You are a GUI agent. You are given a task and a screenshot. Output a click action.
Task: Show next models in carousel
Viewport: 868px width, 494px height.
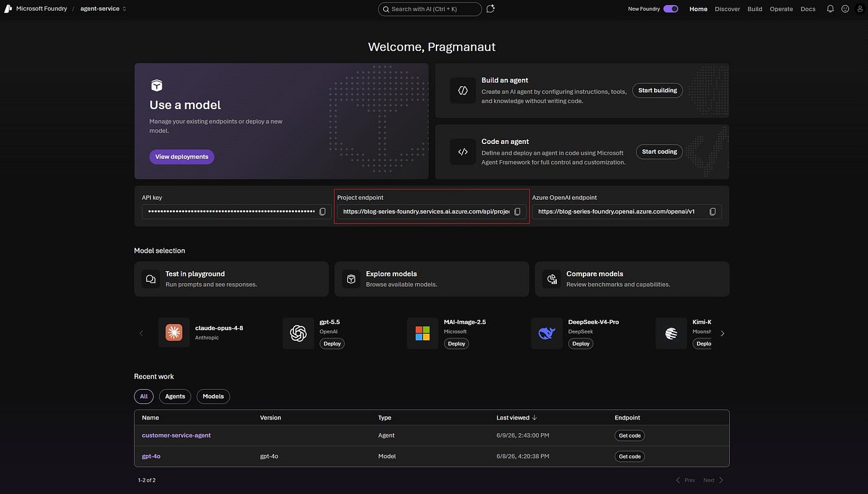[722, 333]
